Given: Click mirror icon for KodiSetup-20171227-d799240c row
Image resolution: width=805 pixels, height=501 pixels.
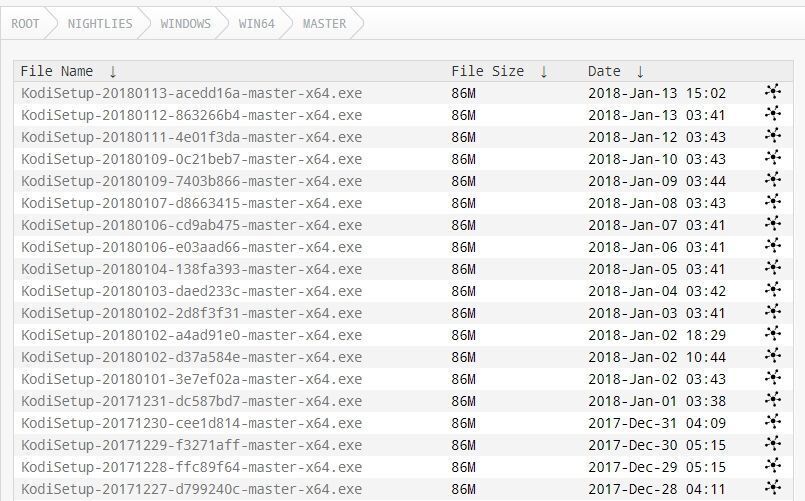Looking at the screenshot, I should click(772, 489).
